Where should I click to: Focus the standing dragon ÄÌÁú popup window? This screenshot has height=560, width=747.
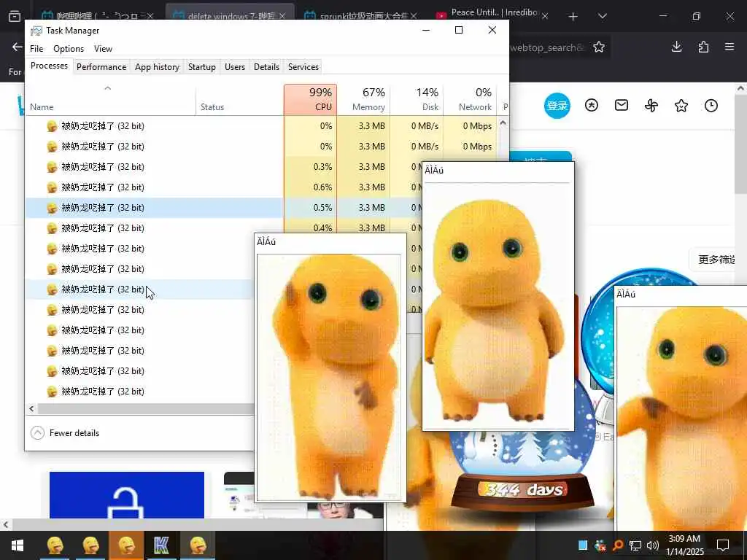(x=498, y=296)
